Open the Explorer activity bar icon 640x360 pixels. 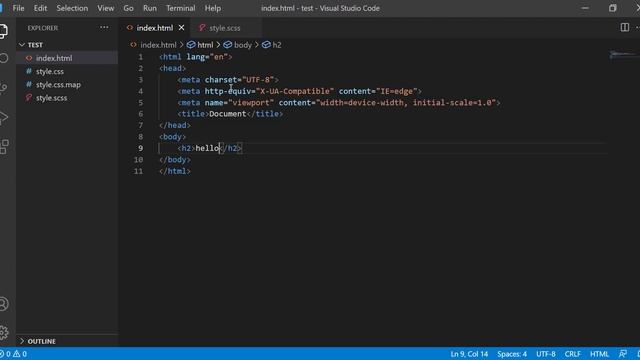click(x=3, y=31)
